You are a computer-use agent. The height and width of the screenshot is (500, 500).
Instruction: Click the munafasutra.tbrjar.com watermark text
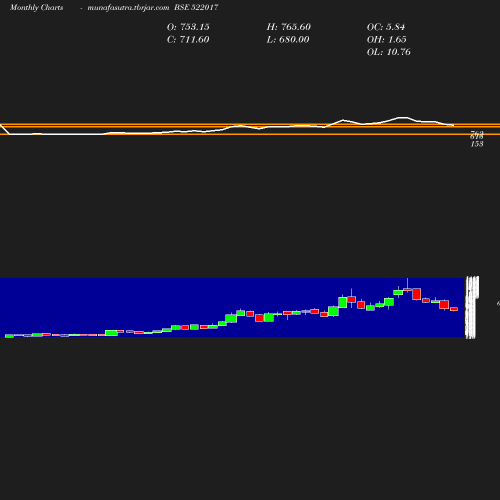pos(128,7)
